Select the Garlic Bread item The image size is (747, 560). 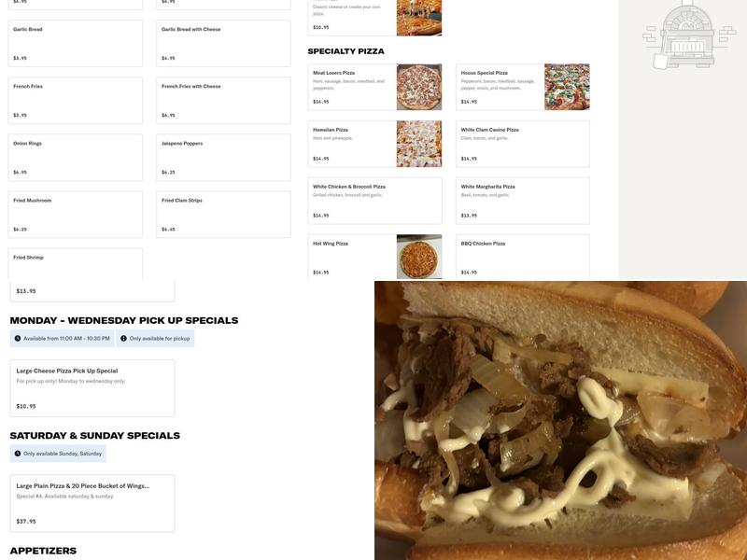click(76, 43)
